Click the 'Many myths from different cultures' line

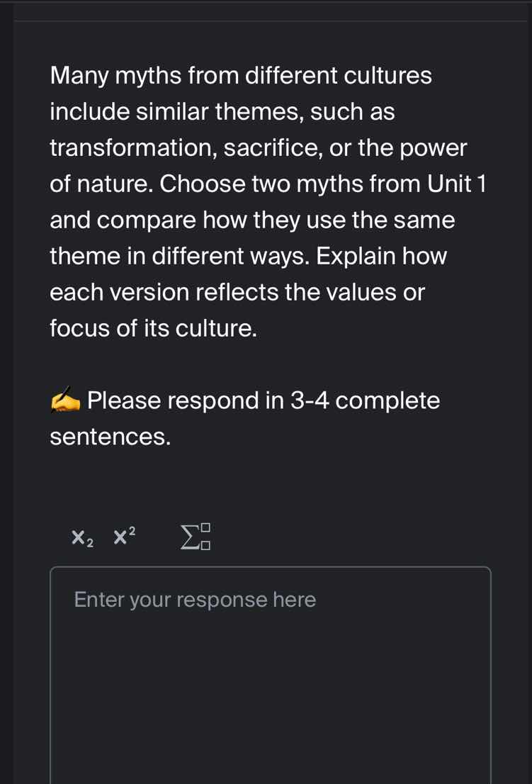pos(241,75)
